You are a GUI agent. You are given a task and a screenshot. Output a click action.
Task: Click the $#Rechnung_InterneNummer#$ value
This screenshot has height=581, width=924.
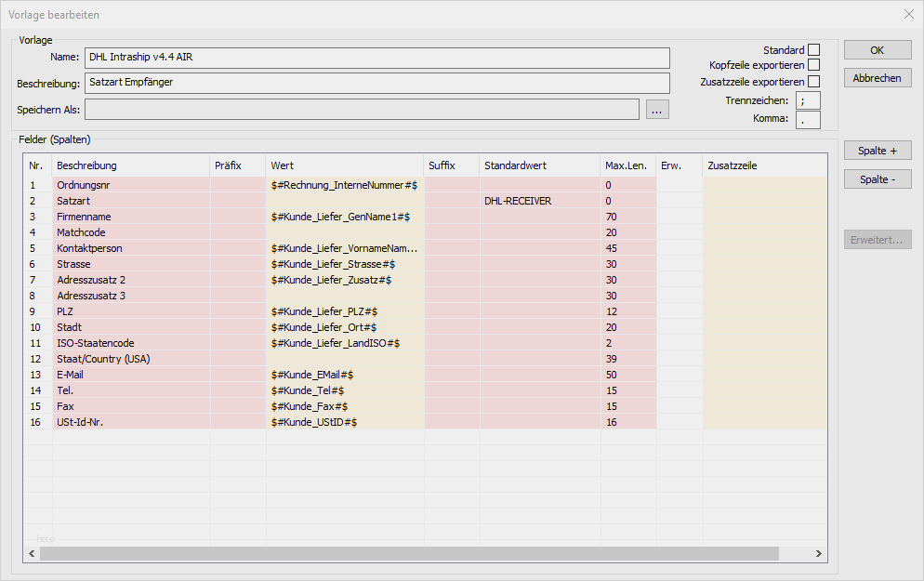point(345,185)
